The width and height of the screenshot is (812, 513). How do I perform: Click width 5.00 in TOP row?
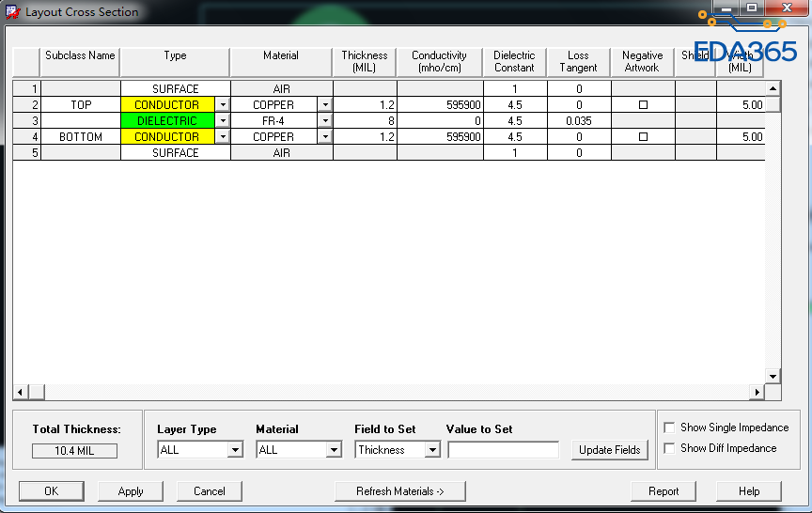[742, 105]
